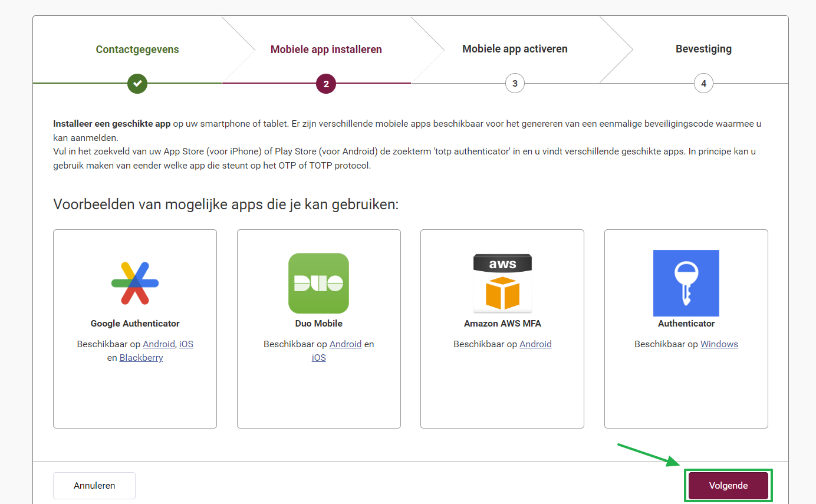Go back to the Contactgegevens step

[137, 49]
